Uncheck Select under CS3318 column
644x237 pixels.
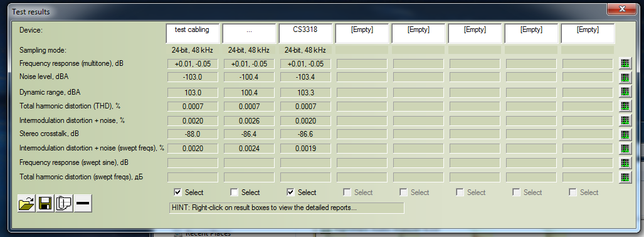click(x=290, y=192)
